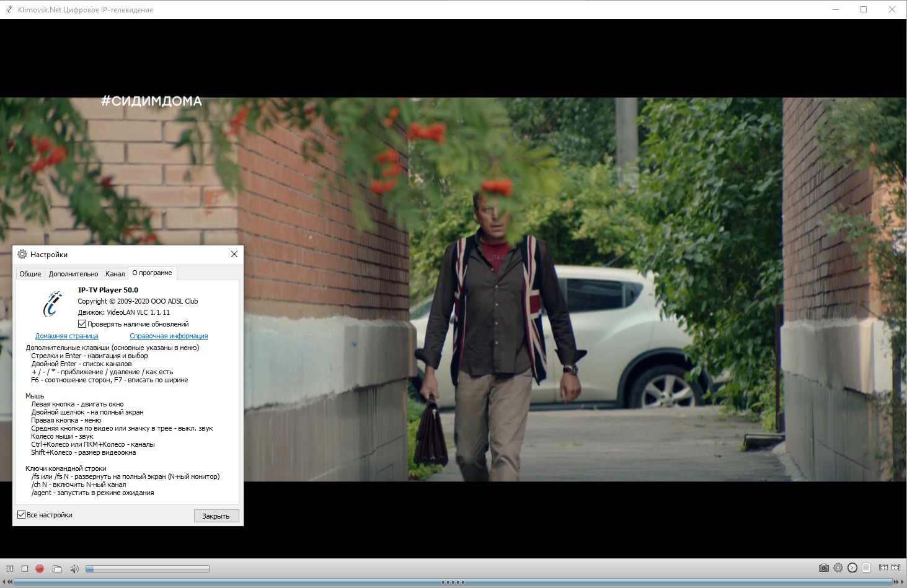Maximize the Klimovsk.Net player window
The height and width of the screenshot is (588, 907).
pyautogui.click(x=864, y=9)
